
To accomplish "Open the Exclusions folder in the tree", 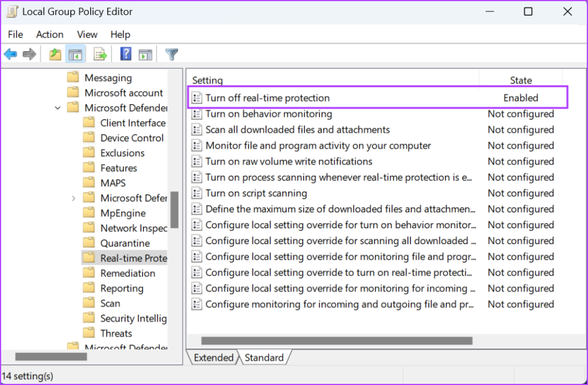I will (x=122, y=153).
